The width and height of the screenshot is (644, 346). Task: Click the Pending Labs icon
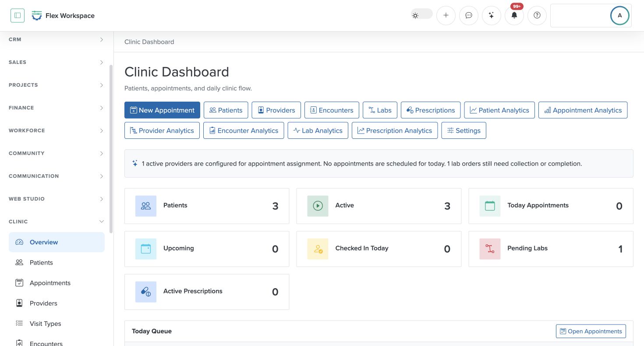490,249
